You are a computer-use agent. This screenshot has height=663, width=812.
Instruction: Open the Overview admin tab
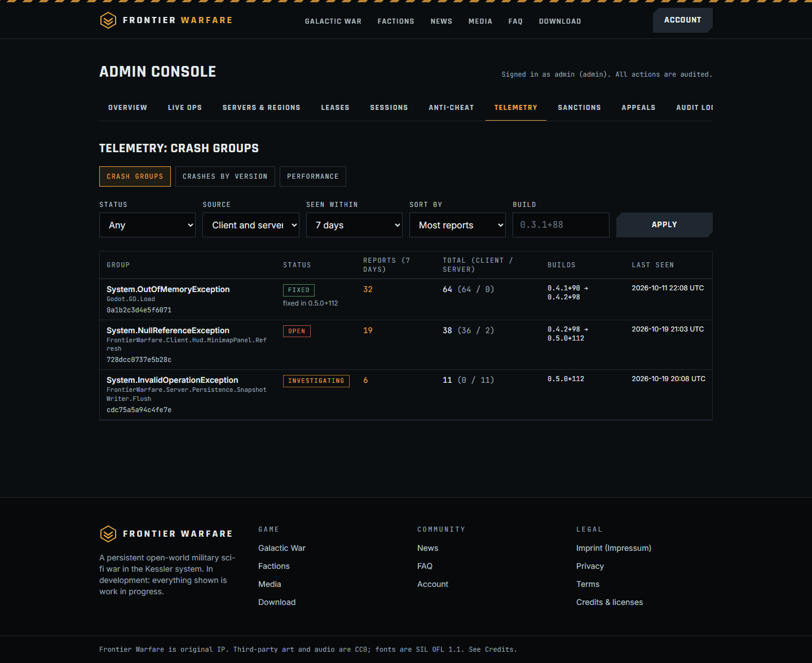tap(128, 108)
